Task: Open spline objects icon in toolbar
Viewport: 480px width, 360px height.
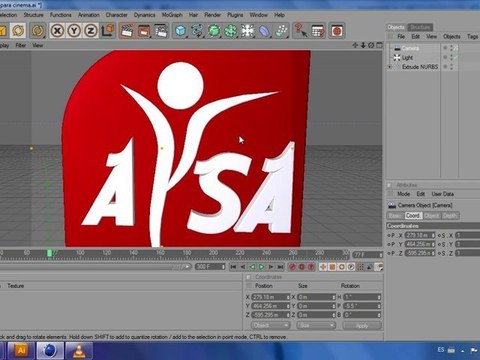Action: pos(197,31)
